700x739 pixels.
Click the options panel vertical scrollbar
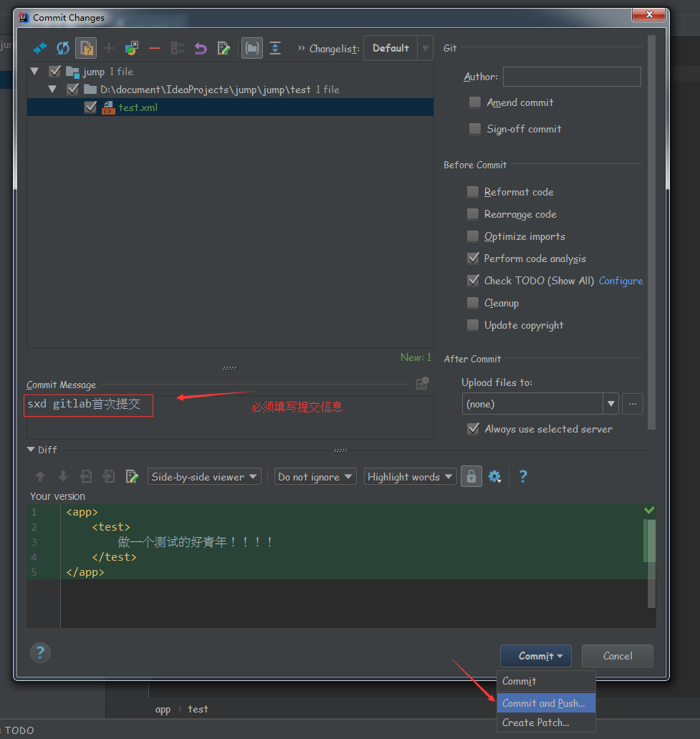[651, 232]
